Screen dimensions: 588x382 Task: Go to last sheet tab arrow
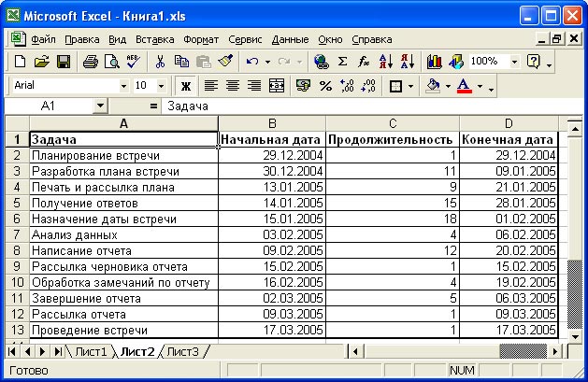click(58, 352)
